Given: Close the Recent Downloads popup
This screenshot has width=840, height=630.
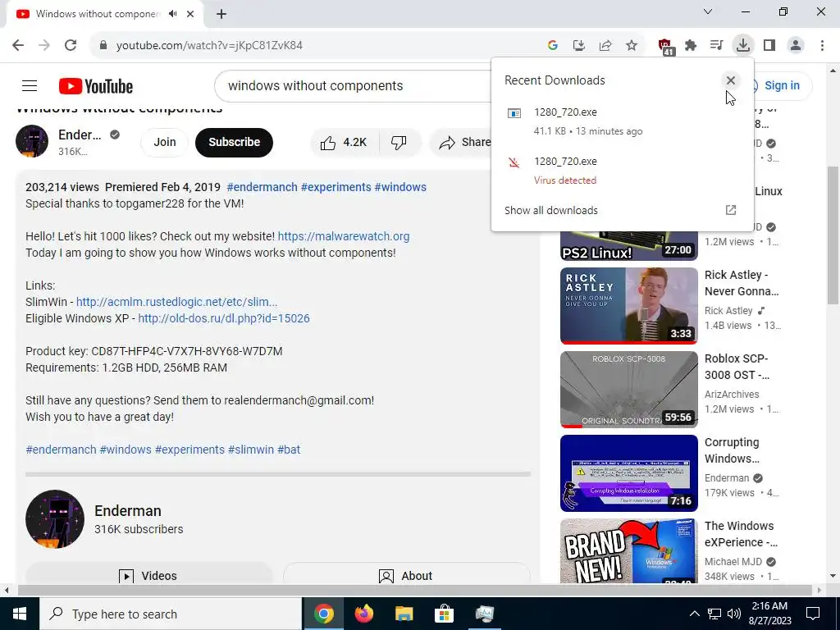Looking at the screenshot, I should pos(730,80).
